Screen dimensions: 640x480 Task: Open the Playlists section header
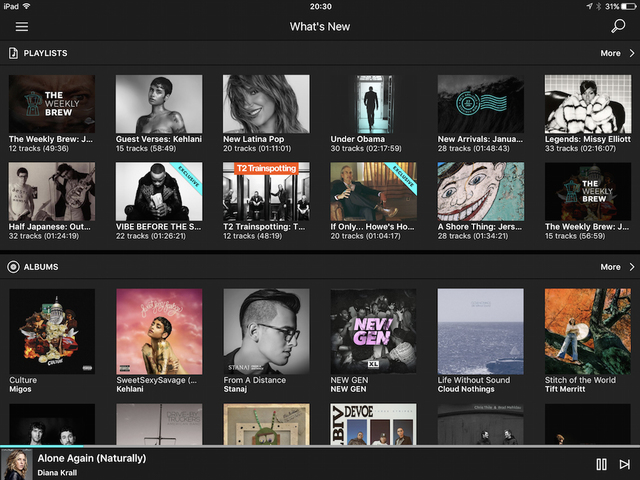tap(45, 53)
